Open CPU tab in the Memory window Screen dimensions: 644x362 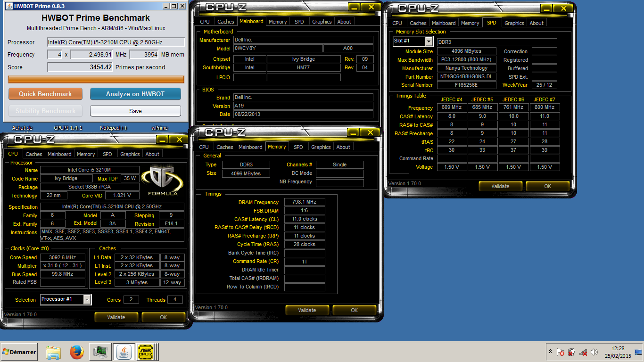click(204, 147)
